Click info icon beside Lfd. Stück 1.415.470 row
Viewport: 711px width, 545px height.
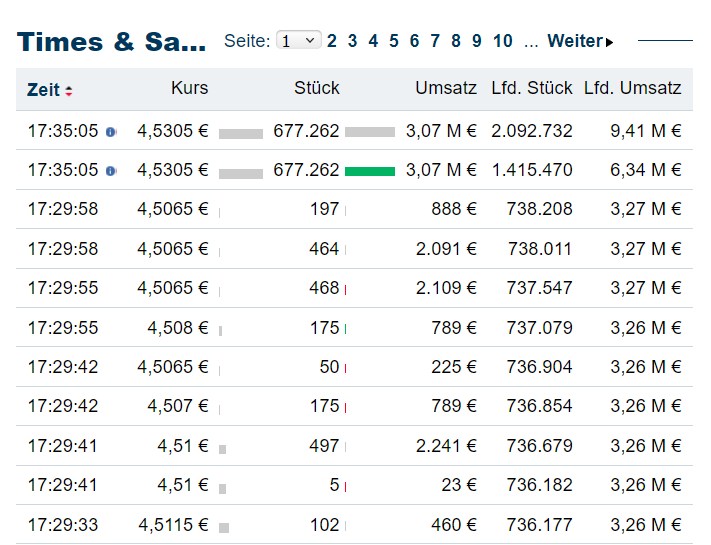click(111, 171)
